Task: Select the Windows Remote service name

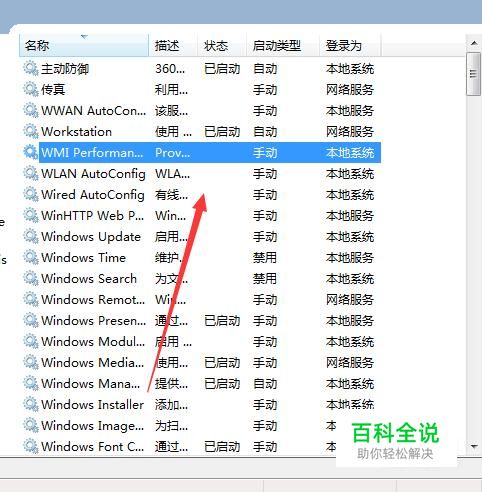Action: 93,300
